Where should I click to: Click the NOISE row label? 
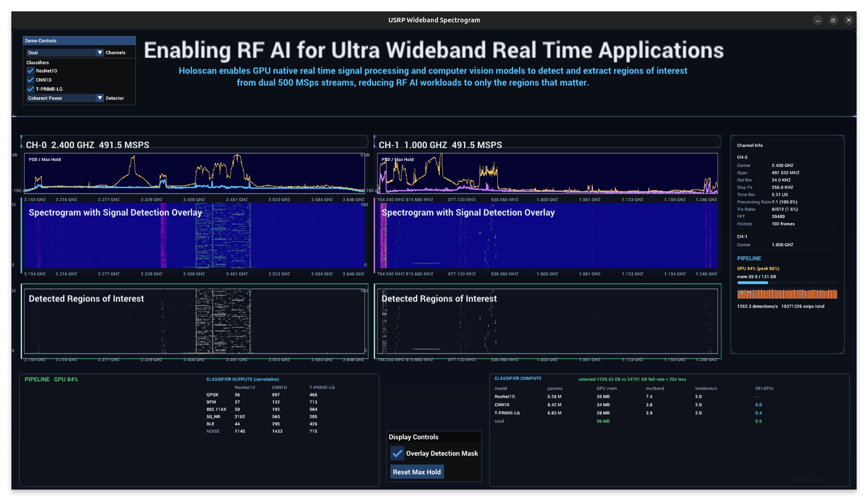213,431
